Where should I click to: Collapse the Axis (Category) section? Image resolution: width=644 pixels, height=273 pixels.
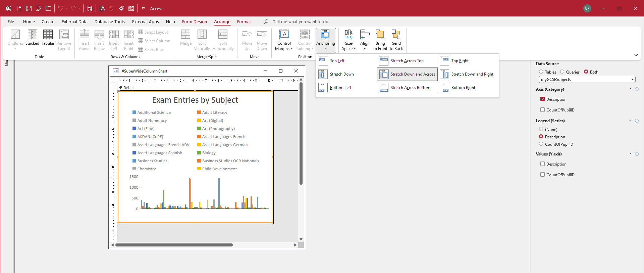pyautogui.click(x=630, y=89)
